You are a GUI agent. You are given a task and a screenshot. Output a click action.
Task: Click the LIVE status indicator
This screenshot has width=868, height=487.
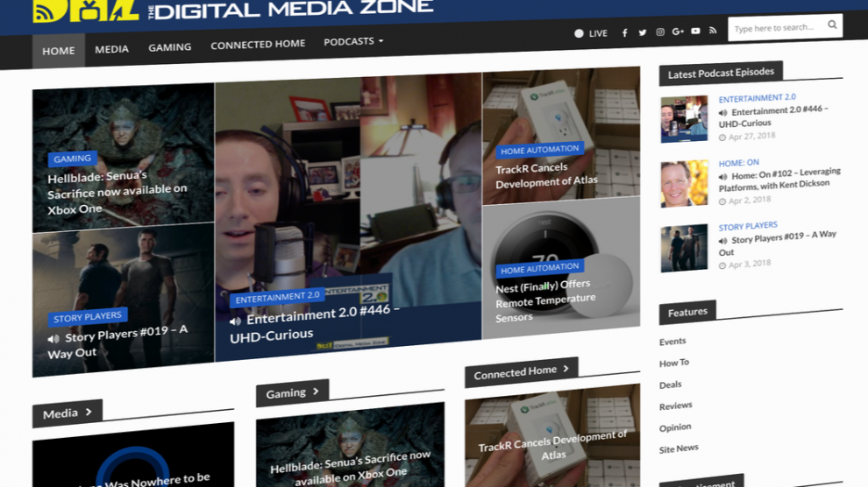click(x=591, y=33)
